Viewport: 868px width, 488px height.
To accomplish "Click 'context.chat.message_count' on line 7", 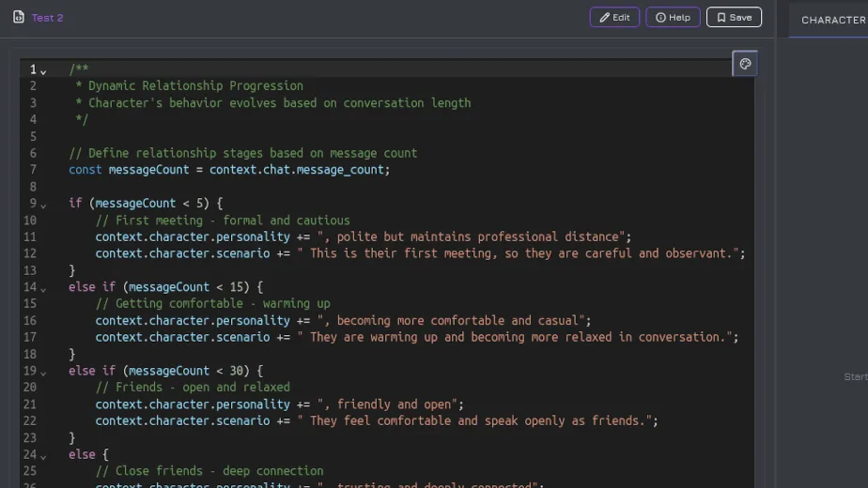I will click(297, 170).
